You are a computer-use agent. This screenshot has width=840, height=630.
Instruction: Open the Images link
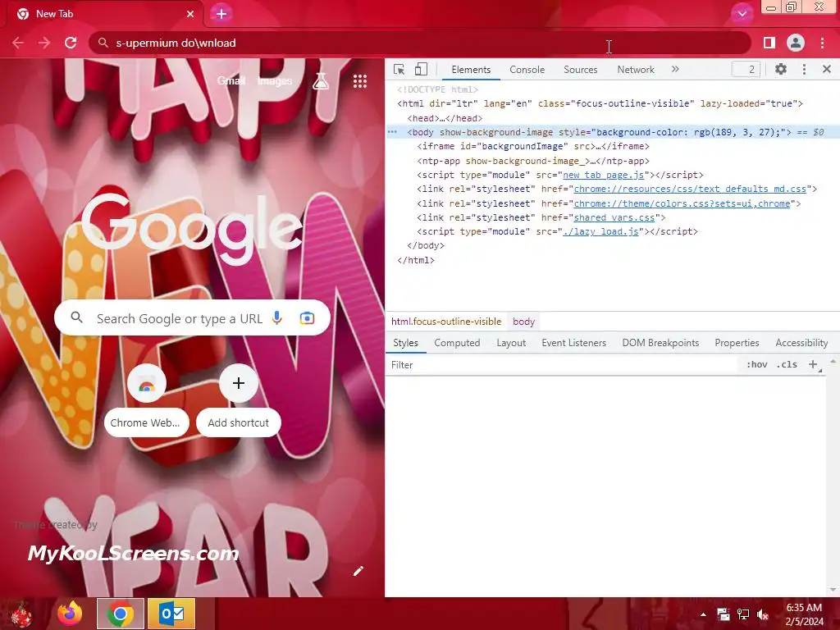pyautogui.click(x=274, y=81)
